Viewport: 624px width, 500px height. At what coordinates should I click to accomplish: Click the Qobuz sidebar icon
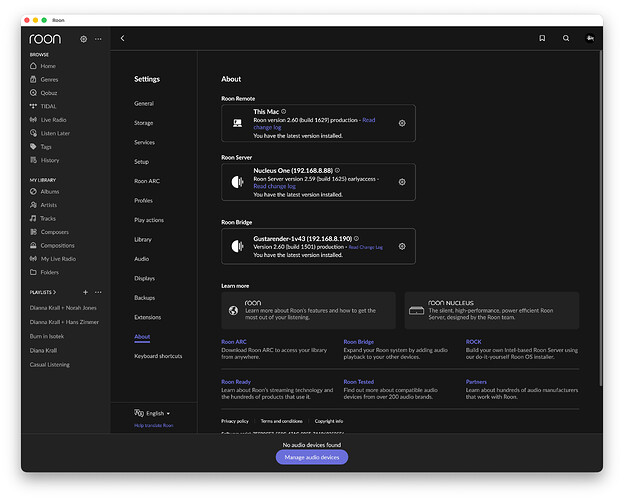[x=33, y=93]
